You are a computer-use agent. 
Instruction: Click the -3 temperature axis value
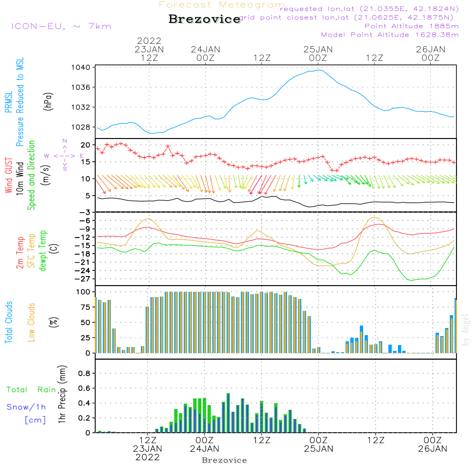pyautogui.click(x=85, y=212)
